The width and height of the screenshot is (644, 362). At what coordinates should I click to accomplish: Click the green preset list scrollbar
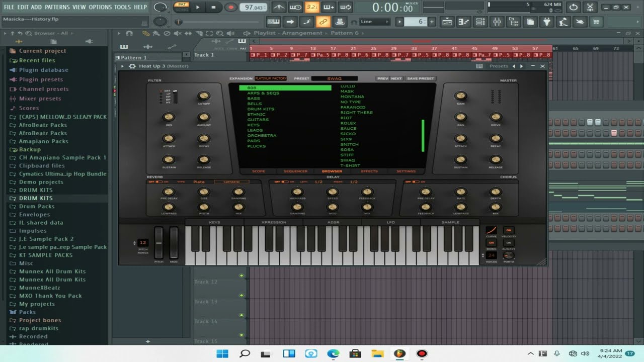(423, 135)
